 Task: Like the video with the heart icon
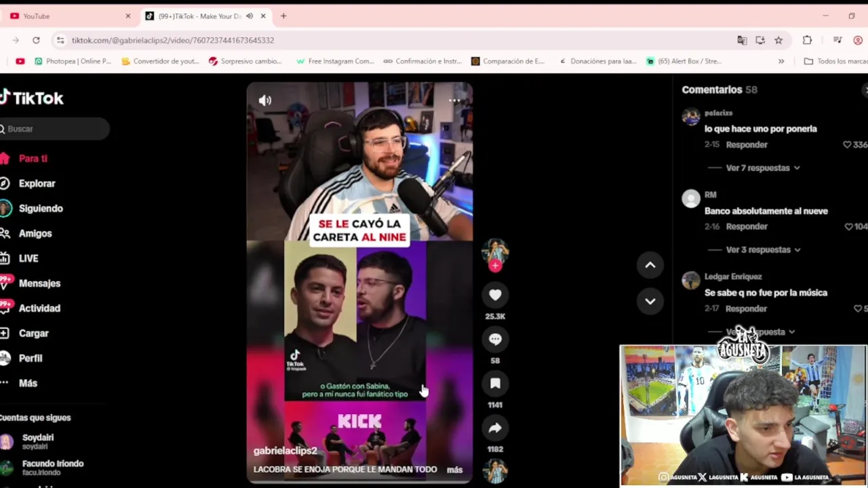point(495,295)
